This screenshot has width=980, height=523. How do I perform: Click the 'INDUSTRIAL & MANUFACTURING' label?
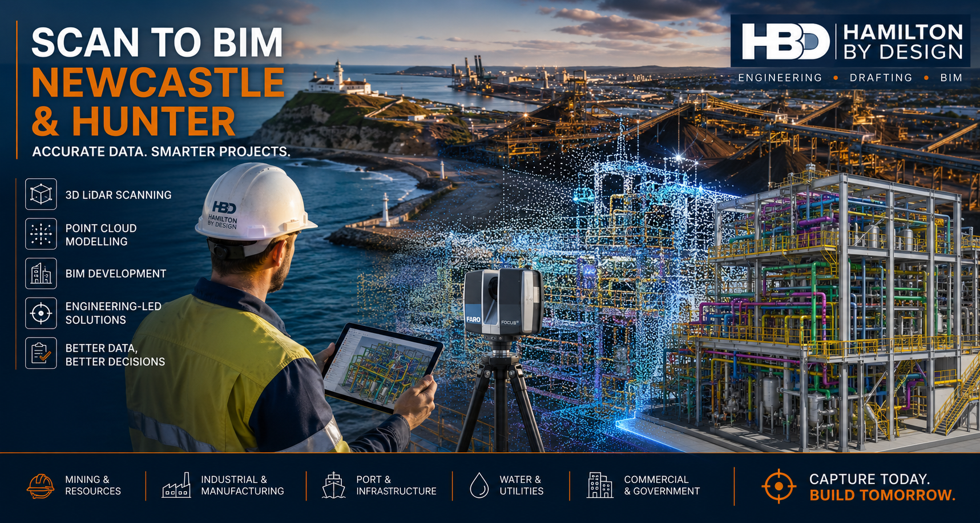pos(243,485)
